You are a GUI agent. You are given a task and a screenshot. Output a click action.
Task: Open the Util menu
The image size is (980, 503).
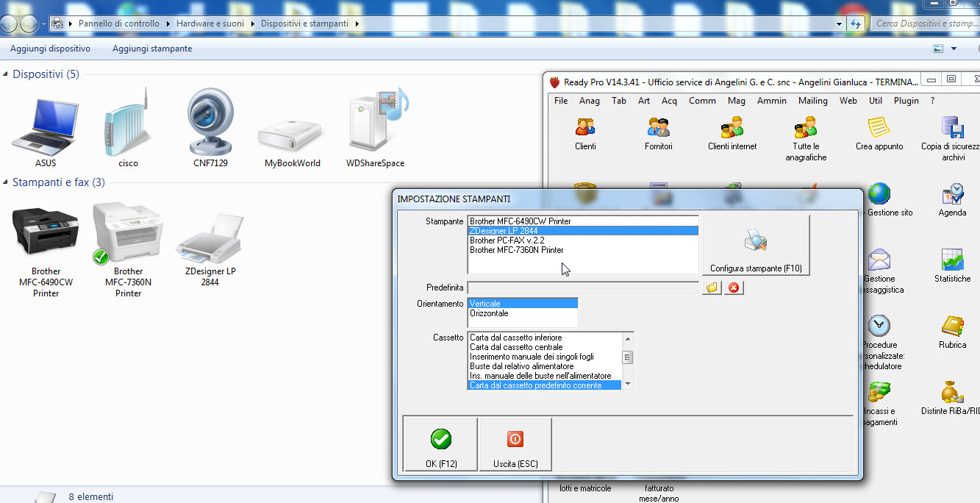coord(875,101)
